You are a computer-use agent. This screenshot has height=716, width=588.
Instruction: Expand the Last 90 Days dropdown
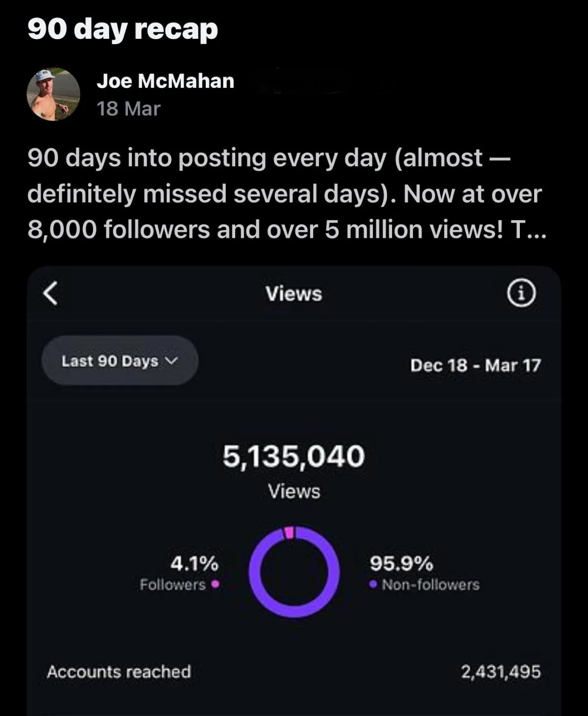point(120,361)
